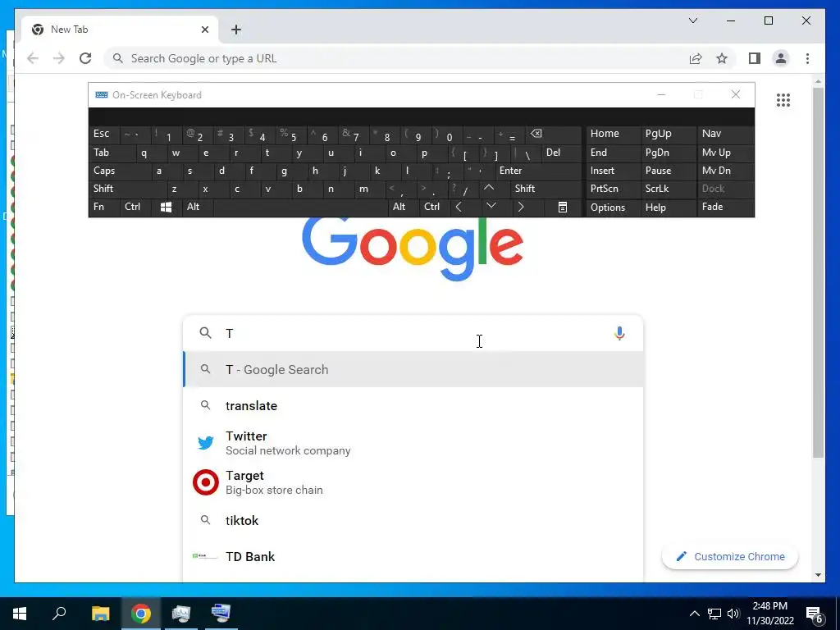Tap the left arrow key on keyboard
The height and width of the screenshot is (630, 840).
459,208
